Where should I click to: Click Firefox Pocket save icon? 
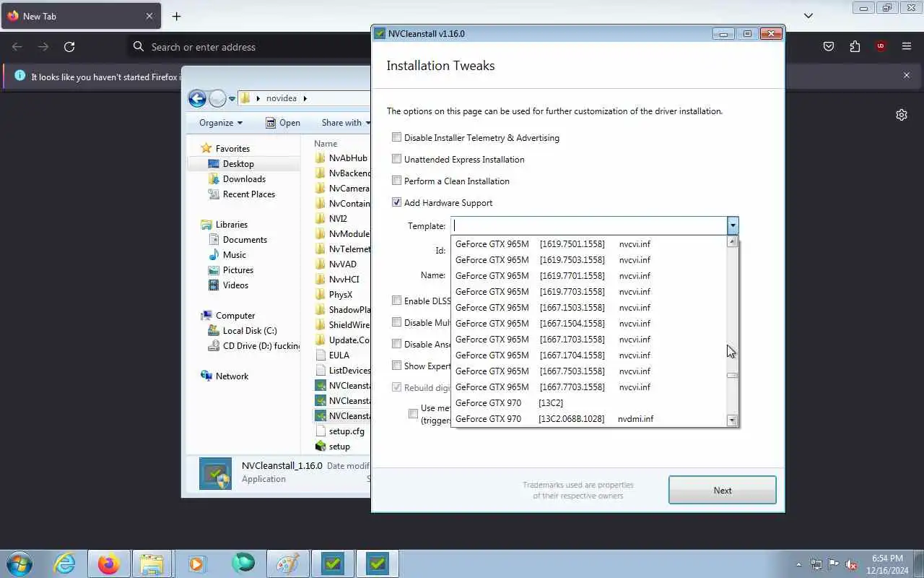coord(829,47)
